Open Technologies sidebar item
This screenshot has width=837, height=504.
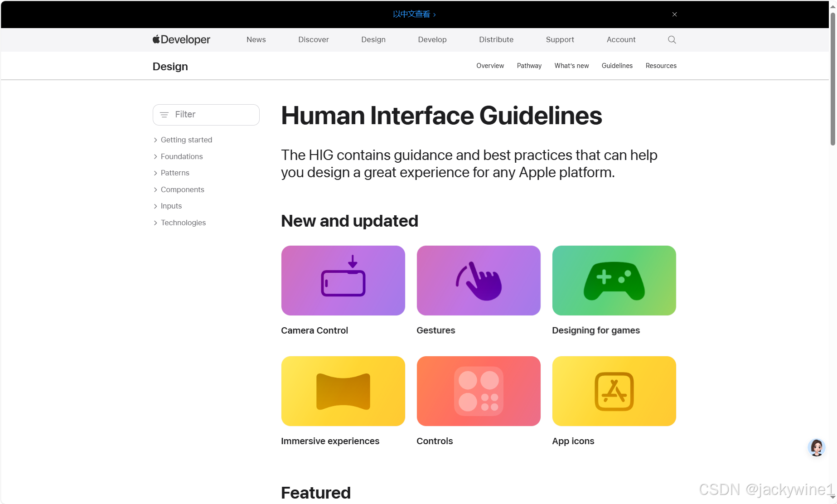[183, 223]
